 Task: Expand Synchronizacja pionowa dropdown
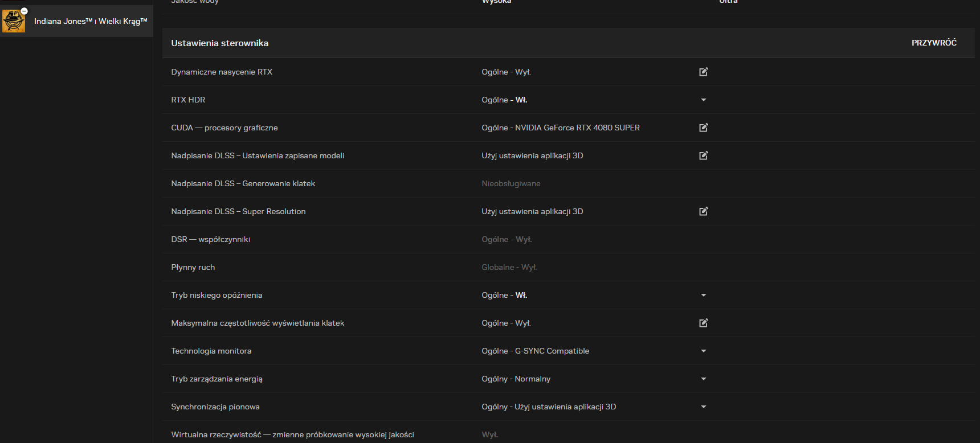704,407
